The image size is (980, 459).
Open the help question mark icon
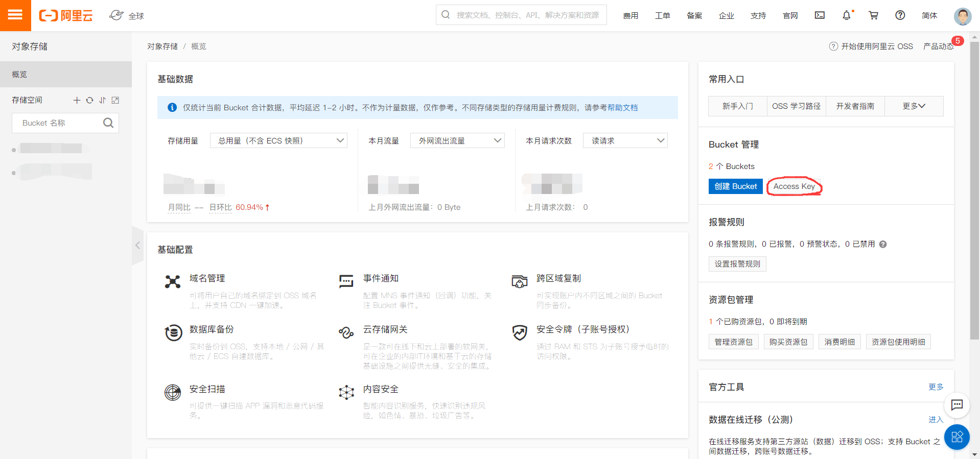click(x=900, y=15)
